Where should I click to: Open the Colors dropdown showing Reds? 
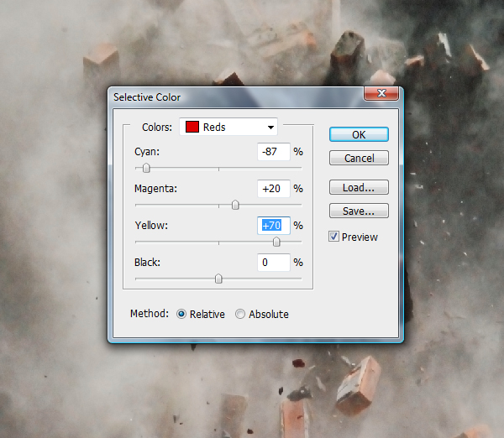[228, 128]
